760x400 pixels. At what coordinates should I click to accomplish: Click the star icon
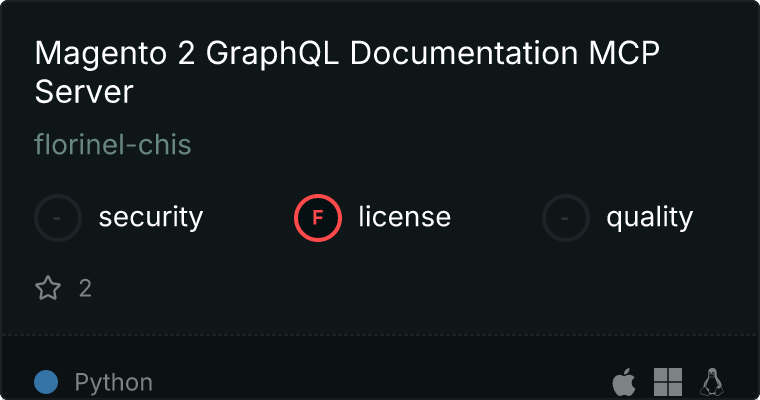[48, 289]
